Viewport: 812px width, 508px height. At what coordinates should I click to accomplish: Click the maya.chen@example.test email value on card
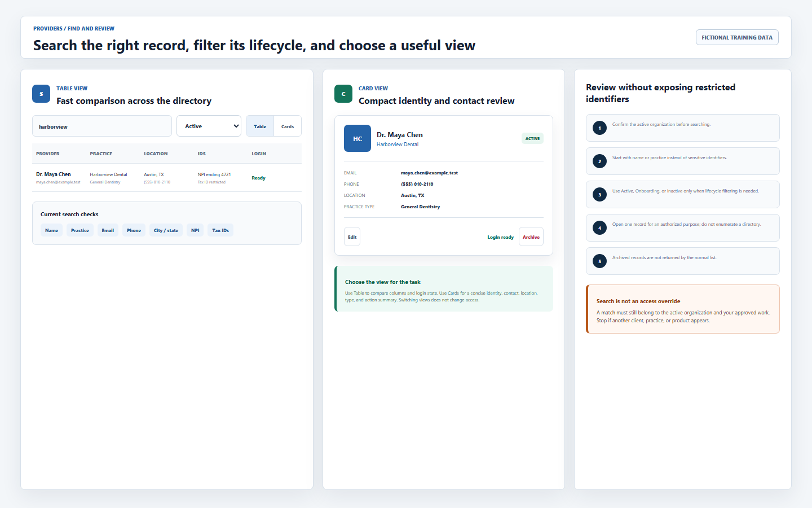(429, 173)
